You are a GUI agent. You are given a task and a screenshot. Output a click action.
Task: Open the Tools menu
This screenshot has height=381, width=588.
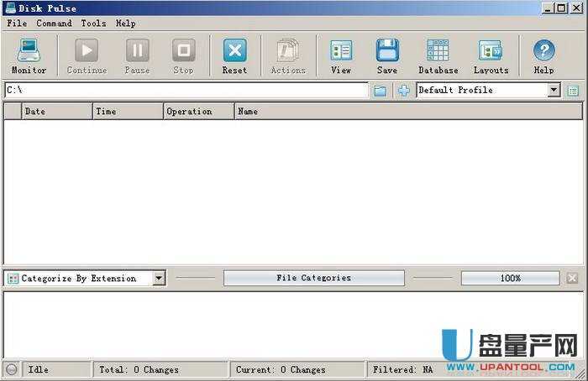tap(93, 23)
